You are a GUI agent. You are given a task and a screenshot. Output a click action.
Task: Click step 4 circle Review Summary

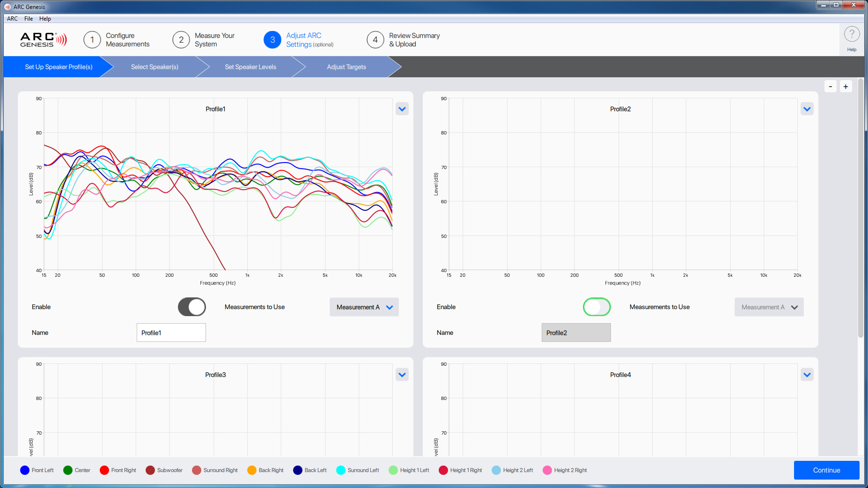click(375, 40)
